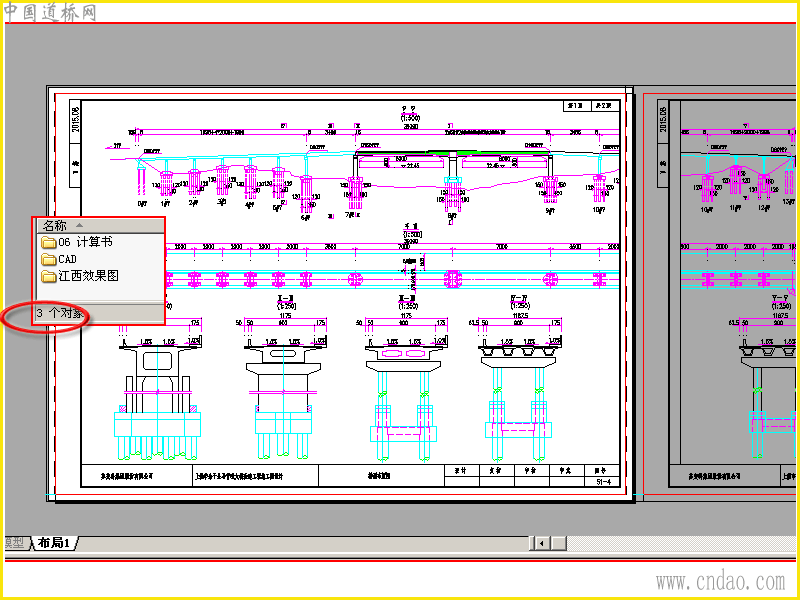Open the 江西效果图 folder
The width and height of the screenshot is (800, 600).
pyautogui.click(x=80, y=276)
